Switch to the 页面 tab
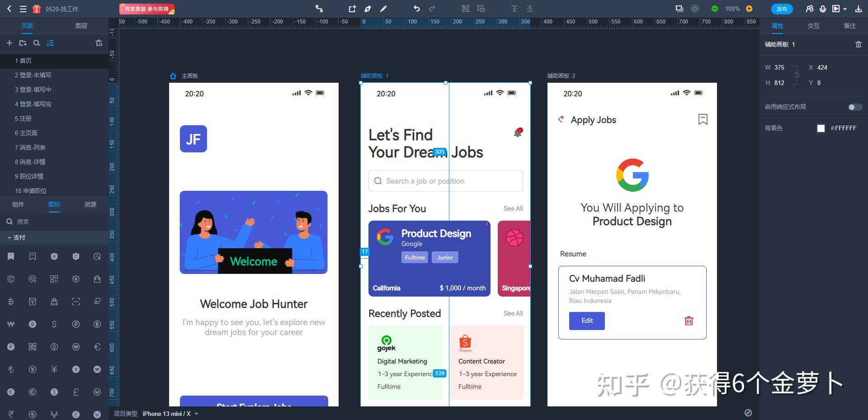Viewport: 868px width, 420px height. tap(27, 26)
